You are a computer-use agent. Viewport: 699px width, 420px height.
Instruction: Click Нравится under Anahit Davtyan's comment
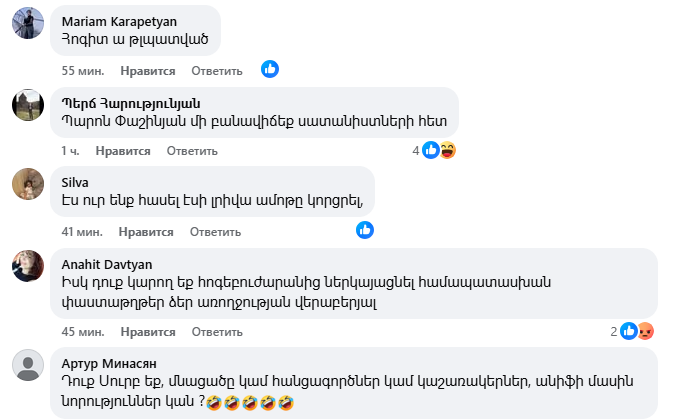[148, 331]
